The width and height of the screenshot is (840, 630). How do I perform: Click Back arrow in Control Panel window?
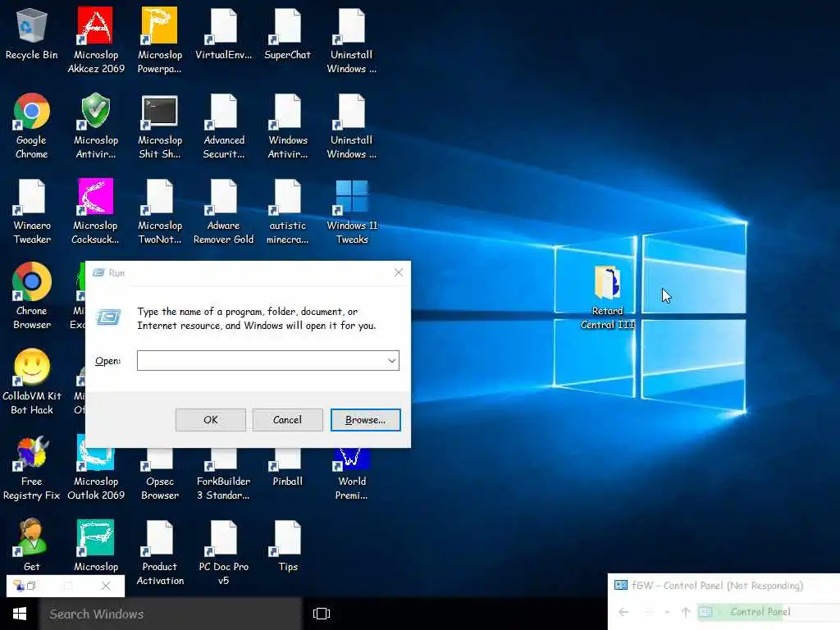pos(623,612)
